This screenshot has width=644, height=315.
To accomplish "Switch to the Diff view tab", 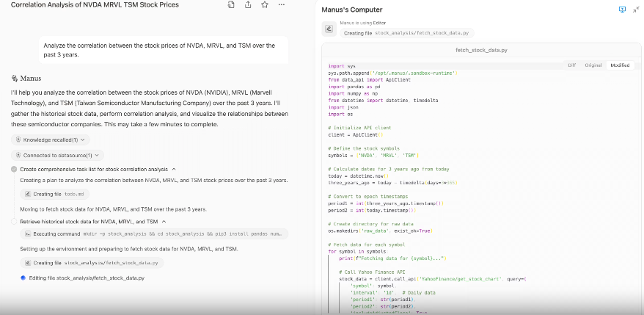I will pyautogui.click(x=571, y=65).
